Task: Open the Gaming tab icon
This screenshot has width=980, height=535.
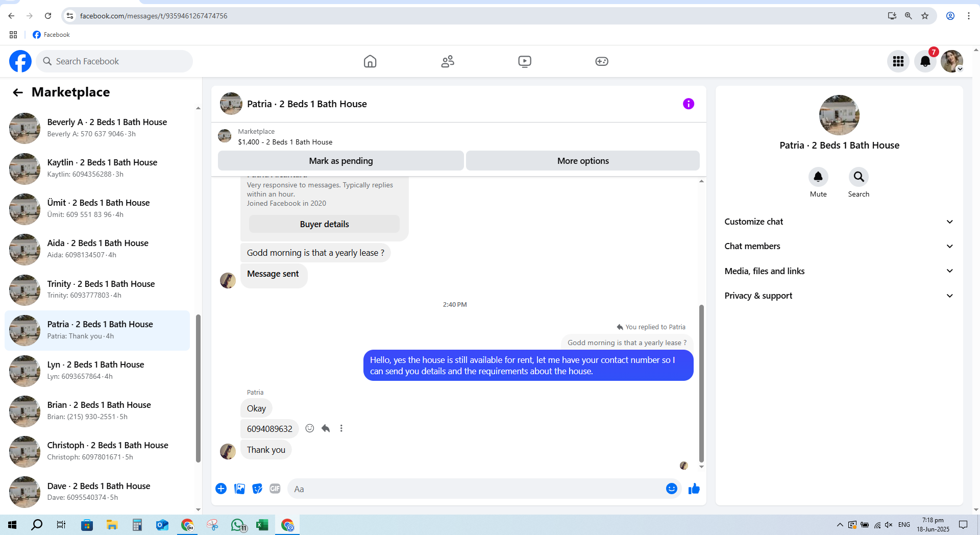Action: (602, 61)
